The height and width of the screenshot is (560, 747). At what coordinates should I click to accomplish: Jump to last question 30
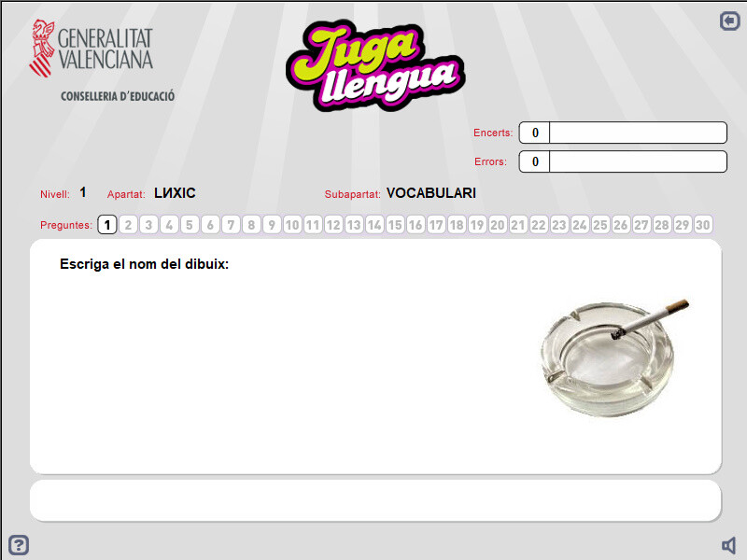point(703,225)
